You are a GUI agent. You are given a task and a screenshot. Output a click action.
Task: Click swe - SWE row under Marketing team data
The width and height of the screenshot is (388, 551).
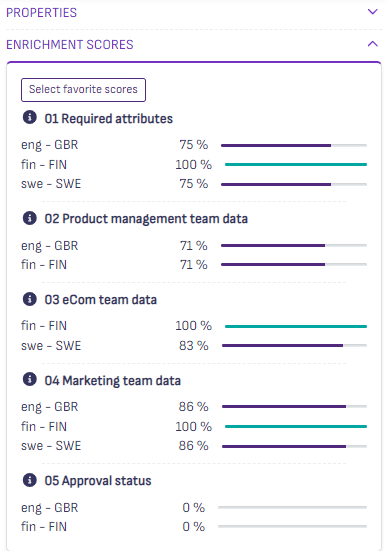[194, 446]
